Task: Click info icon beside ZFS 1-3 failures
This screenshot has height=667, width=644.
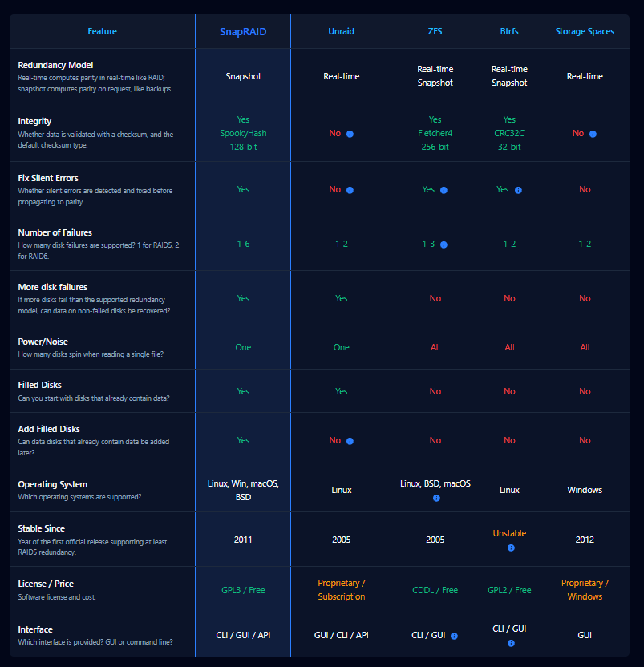Action: click(444, 245)
